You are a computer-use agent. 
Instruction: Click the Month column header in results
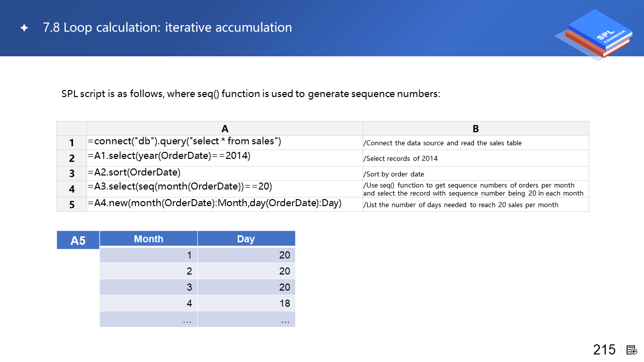coord(148,239)
